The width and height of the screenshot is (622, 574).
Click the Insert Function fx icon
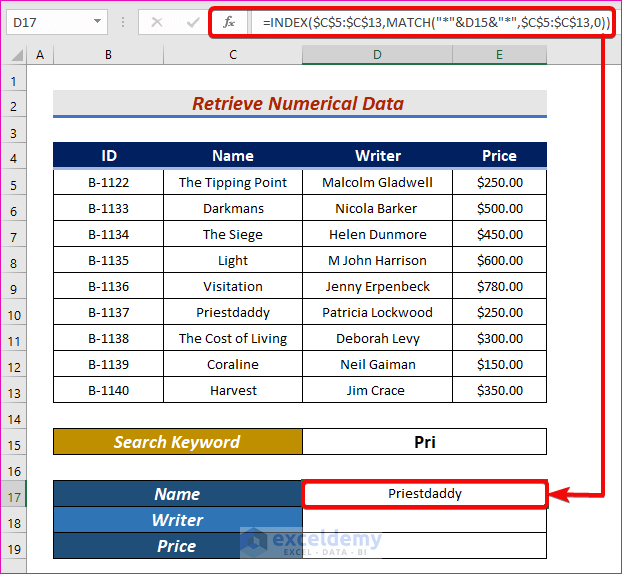[229, 22]
